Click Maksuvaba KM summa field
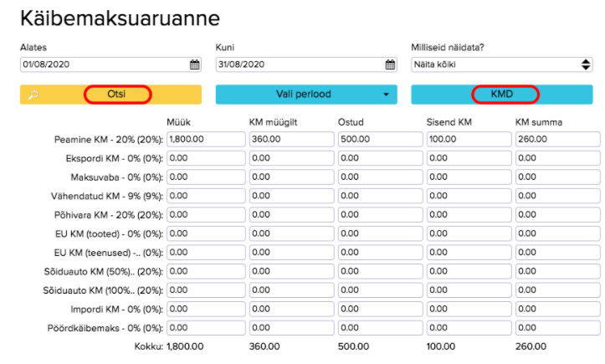 click(558, 177)
